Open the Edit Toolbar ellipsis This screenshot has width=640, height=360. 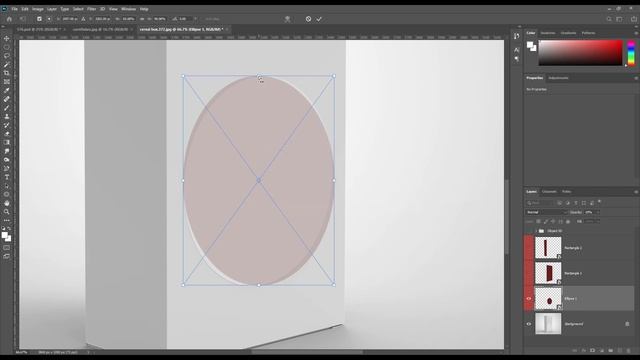click(7, 220)
